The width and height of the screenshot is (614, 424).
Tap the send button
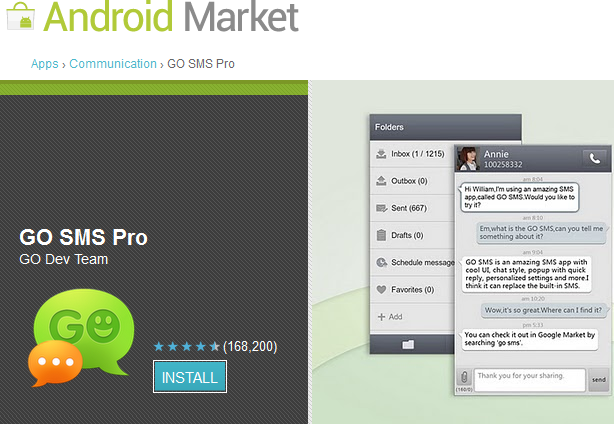coord(599,379)
